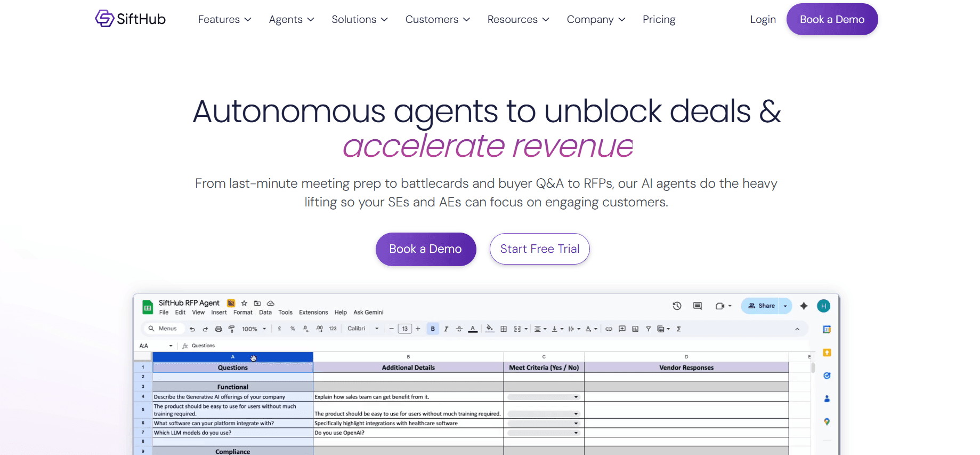Open the Meet Criteria dropdown in row 4
The height and width of the screenshot is (455, 980).
pos(576,397)
